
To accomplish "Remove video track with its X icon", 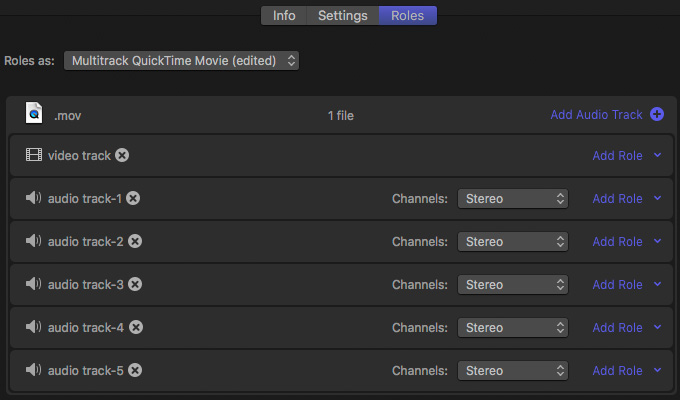I will tap(122, 155).
